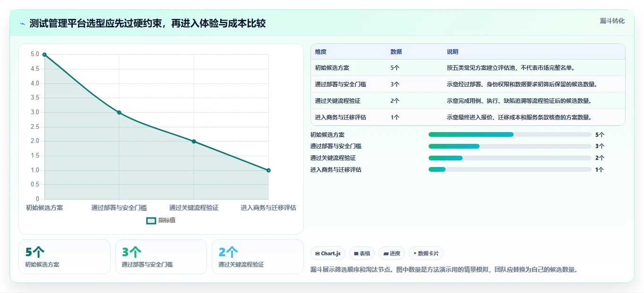644x293 pixels.
Task: Click x-axis label 进入商务与迁移评估
Action: click(268, 208)
